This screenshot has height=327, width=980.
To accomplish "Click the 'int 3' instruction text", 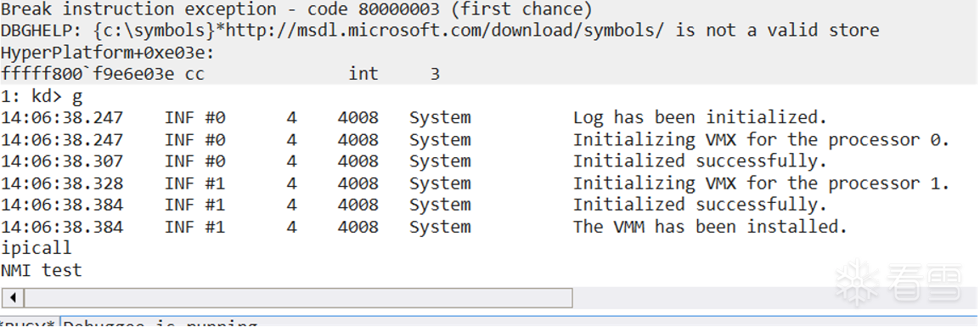I will click(x=394, y=75).
